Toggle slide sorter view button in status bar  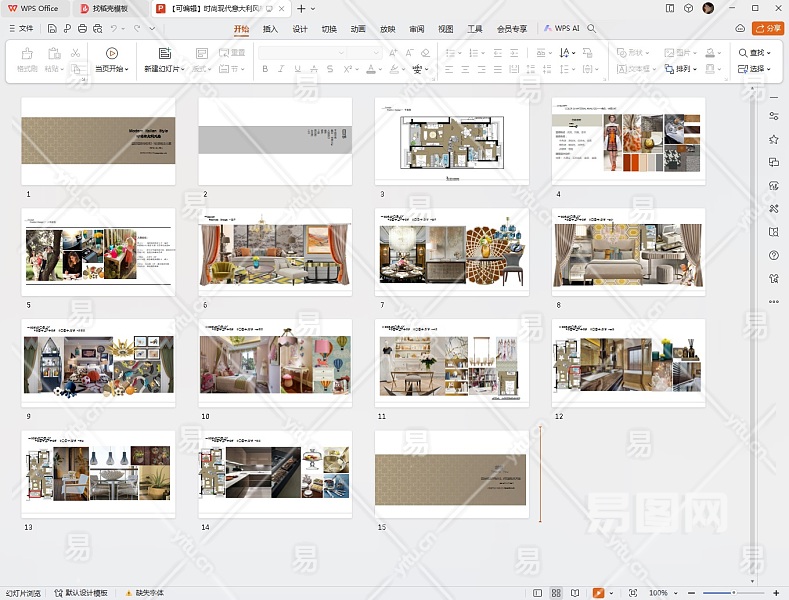coord(556,593)
